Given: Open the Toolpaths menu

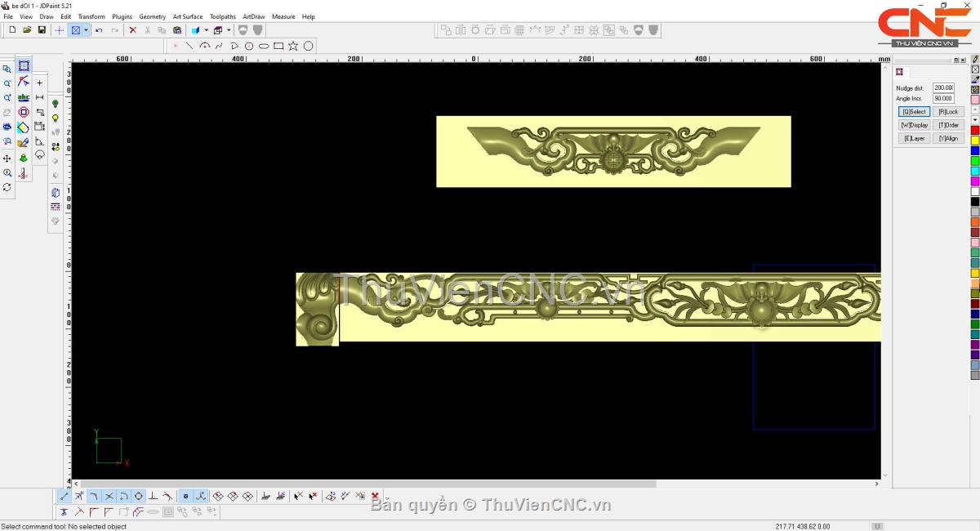Looking at the screenshot, I should 222,16.
